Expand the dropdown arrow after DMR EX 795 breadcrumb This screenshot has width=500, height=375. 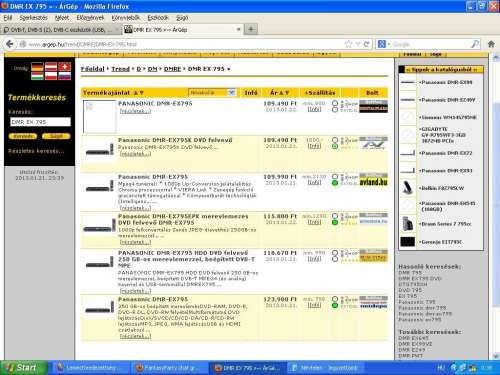click(229, 69)
